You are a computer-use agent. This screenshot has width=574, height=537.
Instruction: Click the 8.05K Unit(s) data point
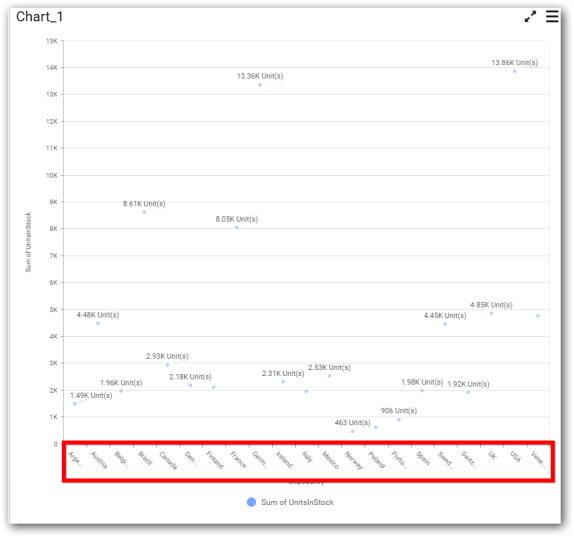(x=237, y=228)
